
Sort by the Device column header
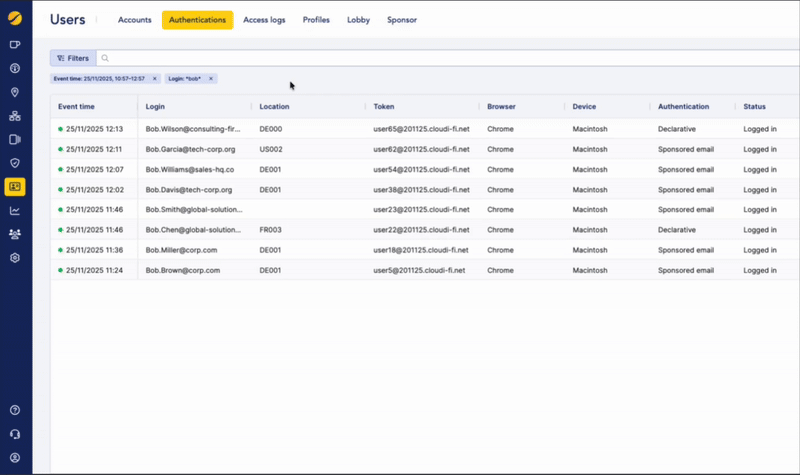[x=584, y=107]
